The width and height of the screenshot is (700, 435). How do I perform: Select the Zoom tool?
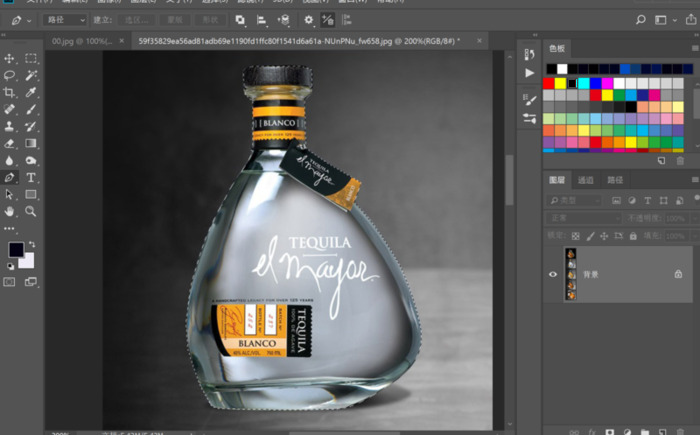[x=31, y=211]
